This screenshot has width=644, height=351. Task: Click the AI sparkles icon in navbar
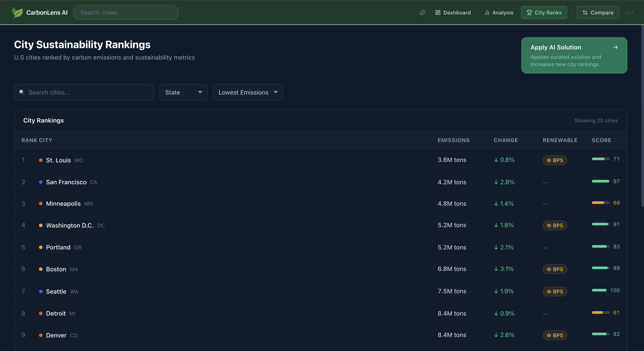423,12
